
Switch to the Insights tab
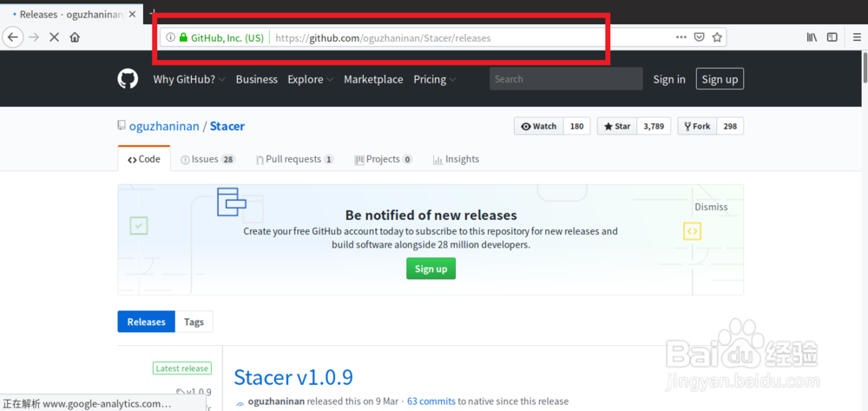[456, 159]
